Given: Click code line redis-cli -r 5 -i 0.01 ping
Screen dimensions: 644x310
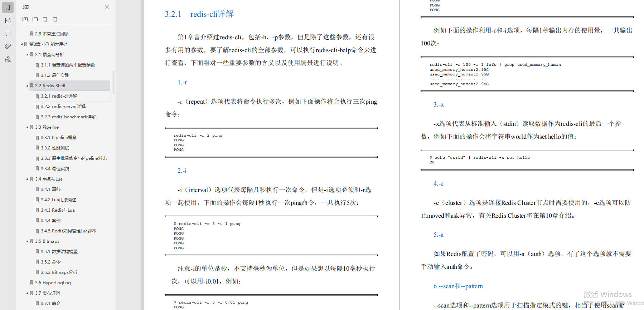Looking at the screenshot, I should [211, 302].
